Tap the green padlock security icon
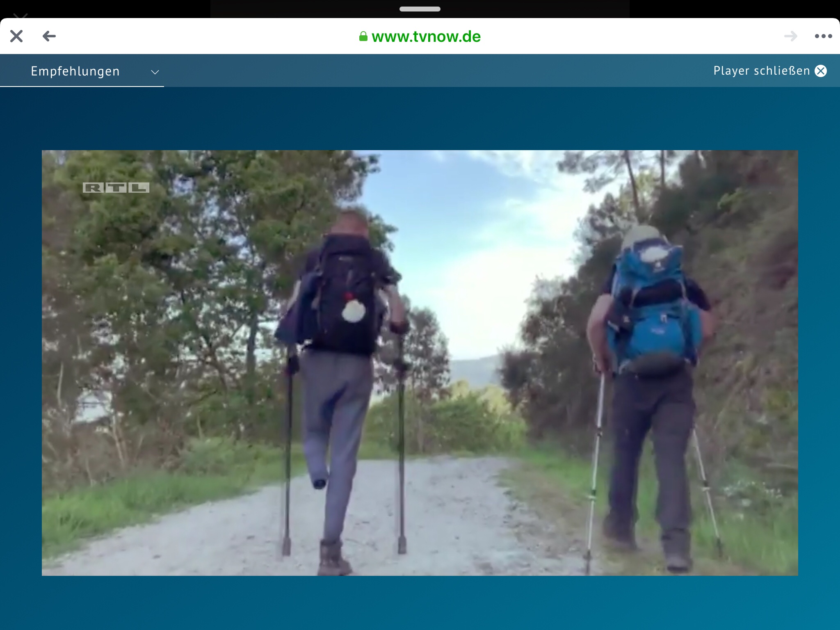This screenshot has height=630, width=840. (x=363, y=37)
